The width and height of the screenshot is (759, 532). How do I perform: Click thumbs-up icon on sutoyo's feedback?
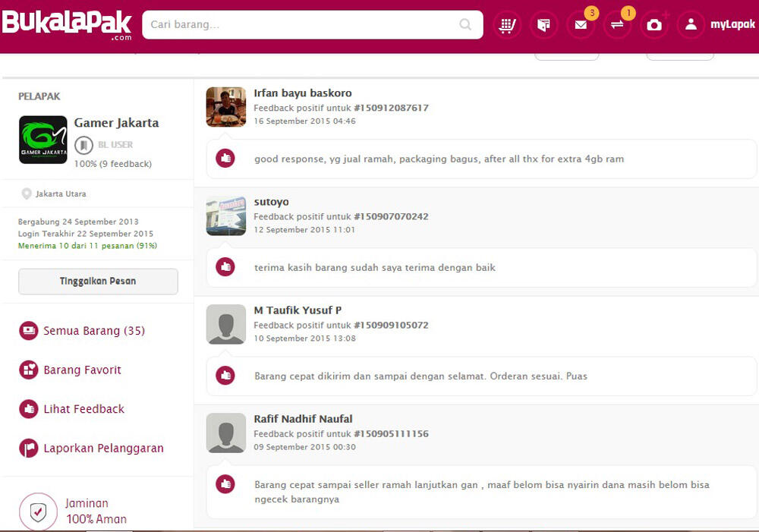(x=225, y=266)
